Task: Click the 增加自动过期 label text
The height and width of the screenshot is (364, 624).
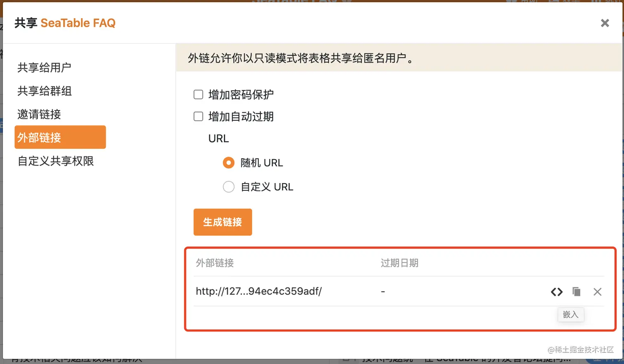Action: click(x=241, y=117)
